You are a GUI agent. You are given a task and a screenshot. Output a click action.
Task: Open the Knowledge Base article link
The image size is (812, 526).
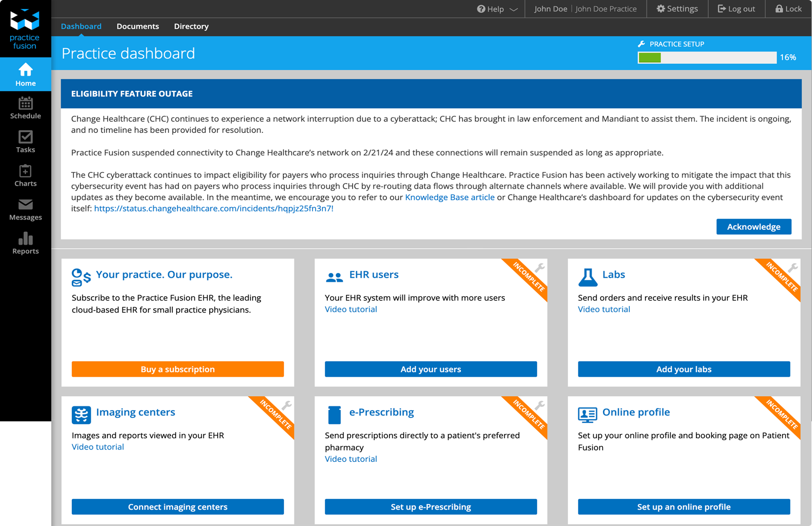click(x=449, y=197)
